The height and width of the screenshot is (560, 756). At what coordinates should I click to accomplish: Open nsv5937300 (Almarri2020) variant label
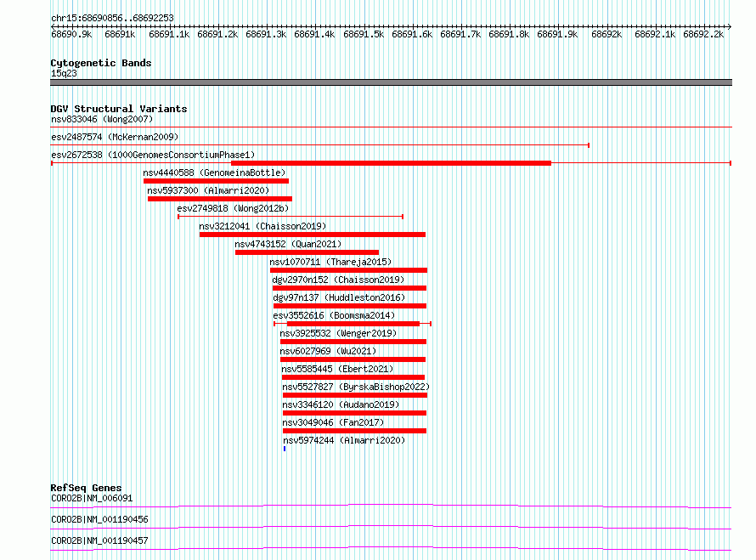coord(208,190)
